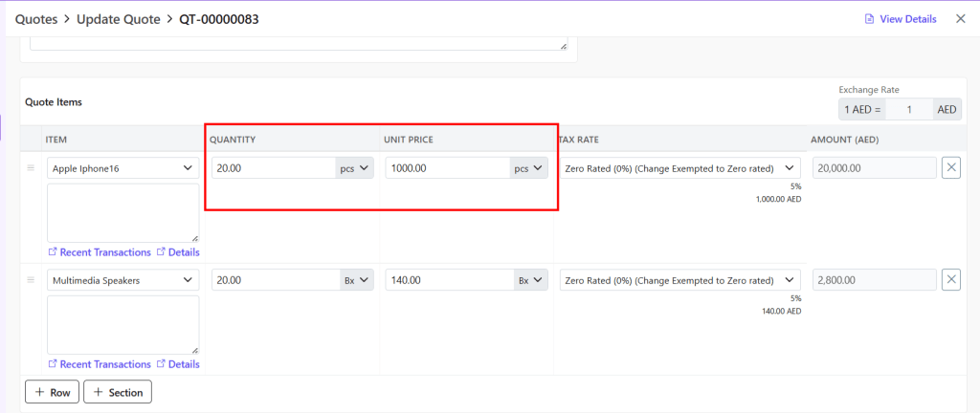Viewport: 980px width, 413px height.
Task: Delete the Multimedia Speakers row
Action: [x=951, y=280]
